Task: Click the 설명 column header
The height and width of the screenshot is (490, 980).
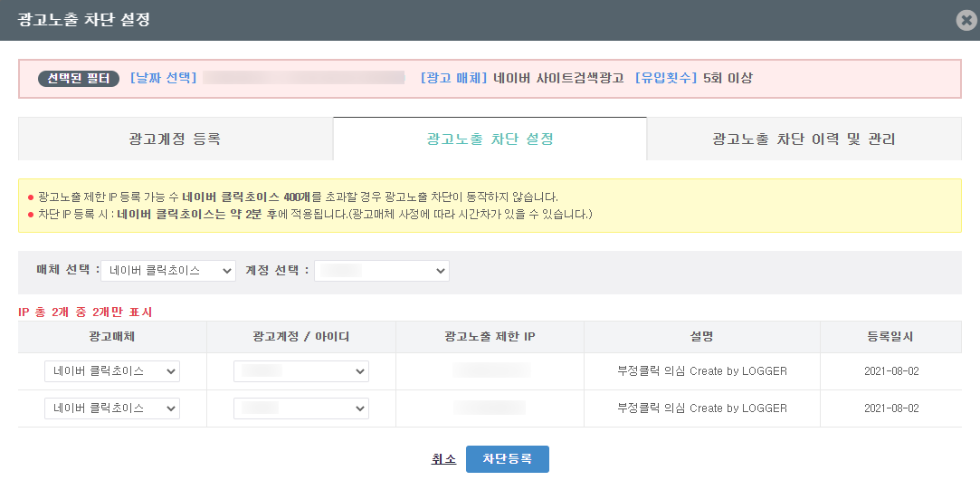Action: pyautogui.click(x=702, y=337)
